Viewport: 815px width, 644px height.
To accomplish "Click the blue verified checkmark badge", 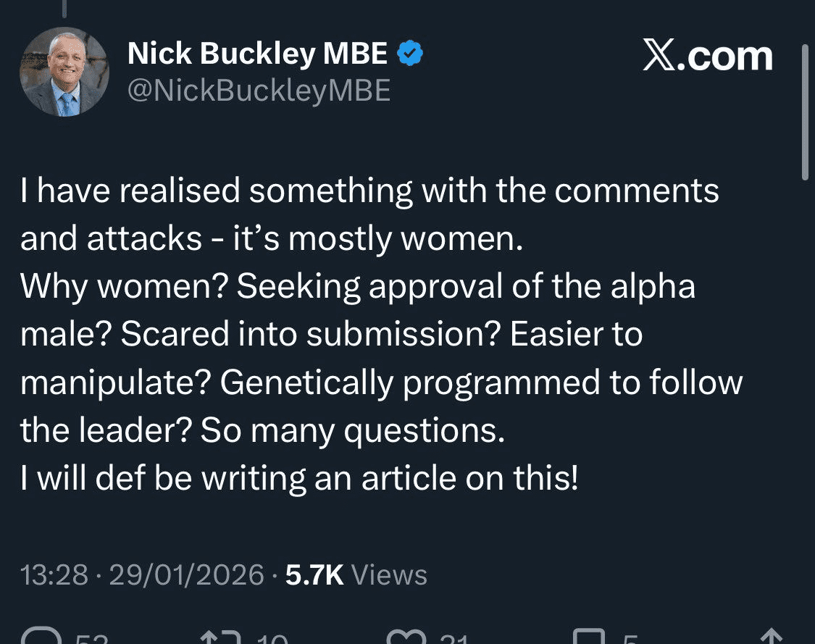I will pyautogui.click(x=410, y=54).
